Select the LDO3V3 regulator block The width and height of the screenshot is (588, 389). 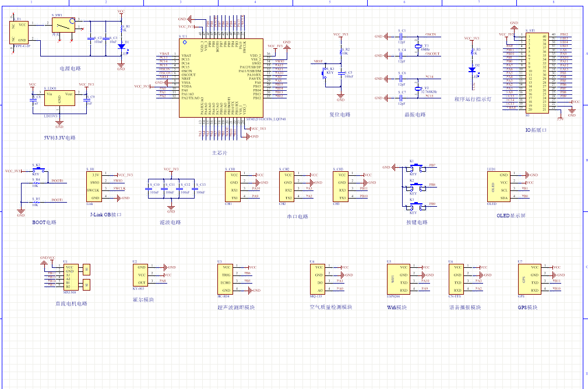(59, 98)
